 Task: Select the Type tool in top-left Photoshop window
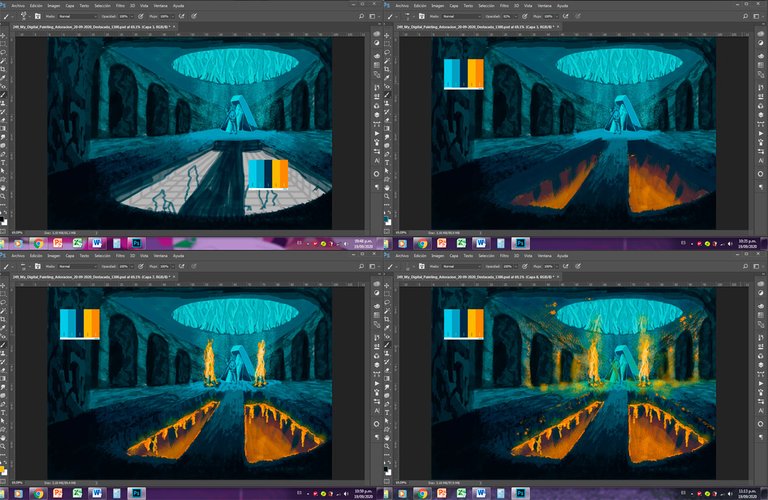(5, 163)
